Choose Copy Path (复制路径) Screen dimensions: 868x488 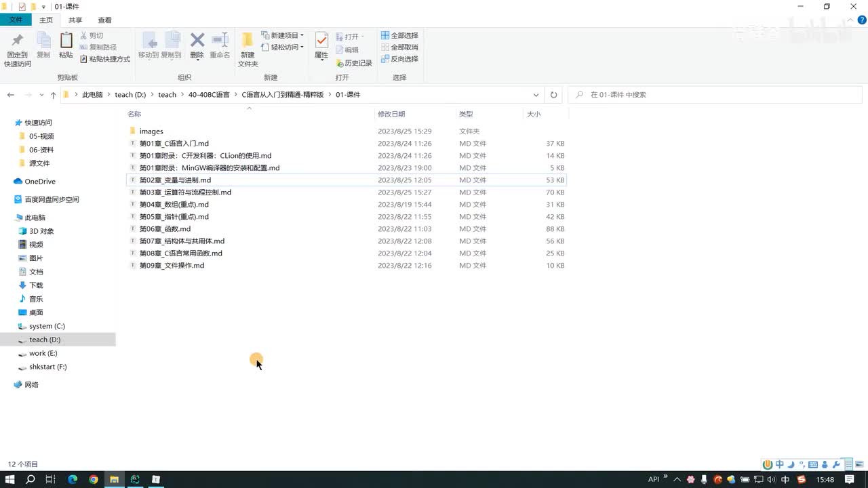tap(98, 47)
